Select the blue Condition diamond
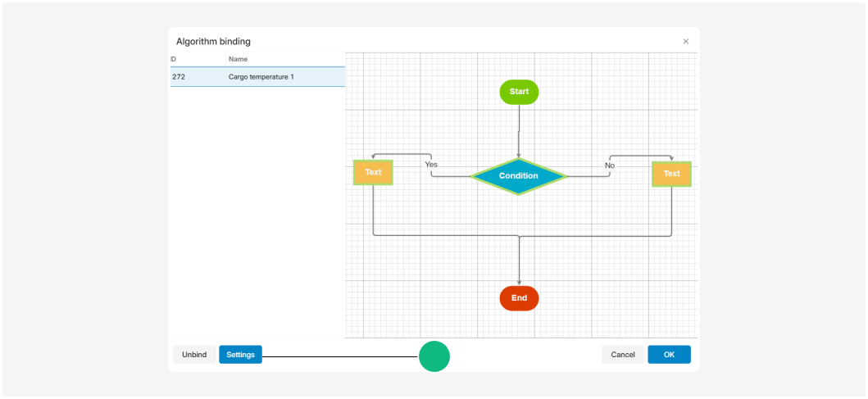868x399 pixels. point(519,176)
